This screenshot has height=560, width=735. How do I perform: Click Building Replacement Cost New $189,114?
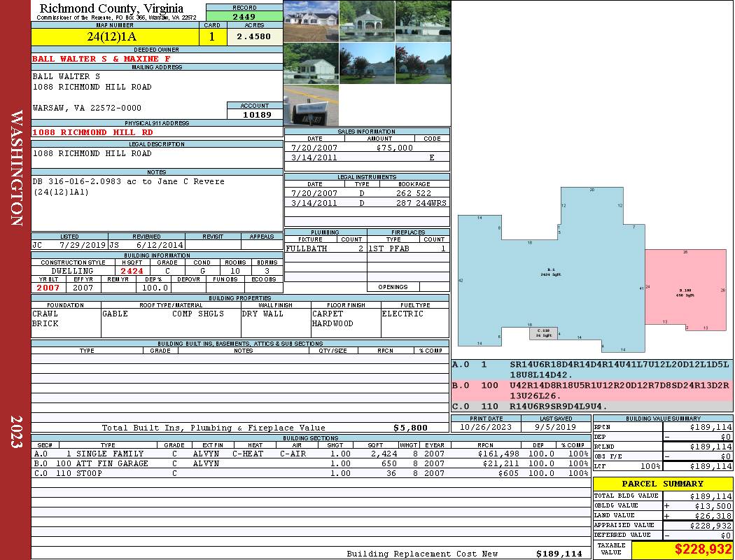pos(559,554)
